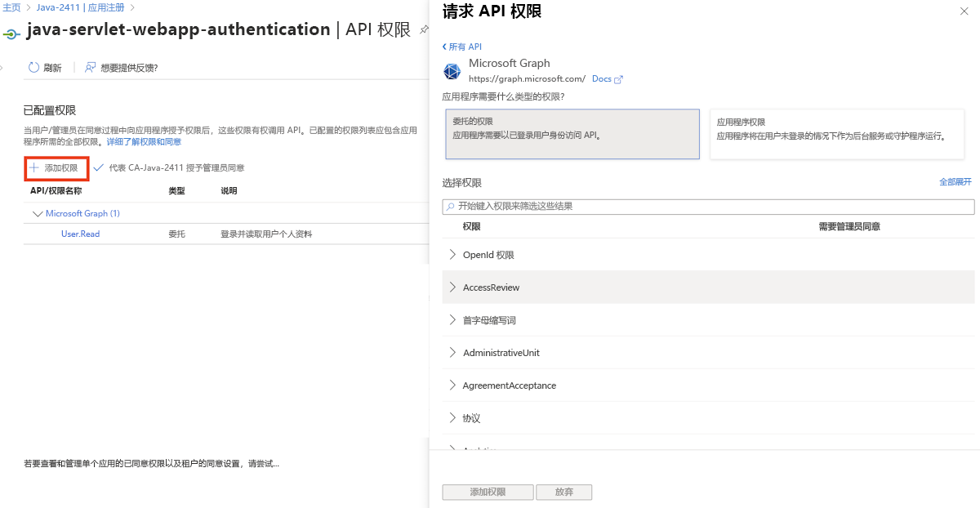Click the plus icon to add permission
The width and height of the screenshot is (980, 508).
point(34,167)
